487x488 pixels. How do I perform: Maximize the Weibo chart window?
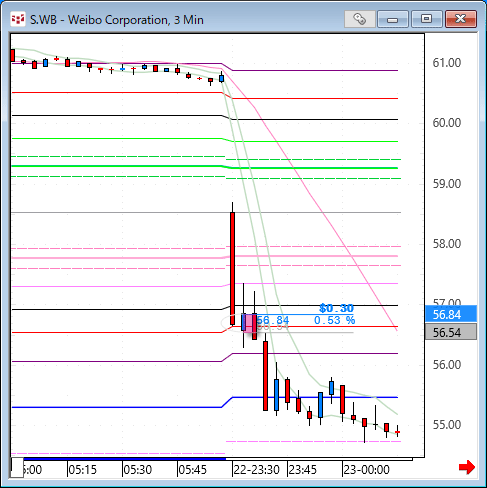pyautogui.click(x=426, y=19)
